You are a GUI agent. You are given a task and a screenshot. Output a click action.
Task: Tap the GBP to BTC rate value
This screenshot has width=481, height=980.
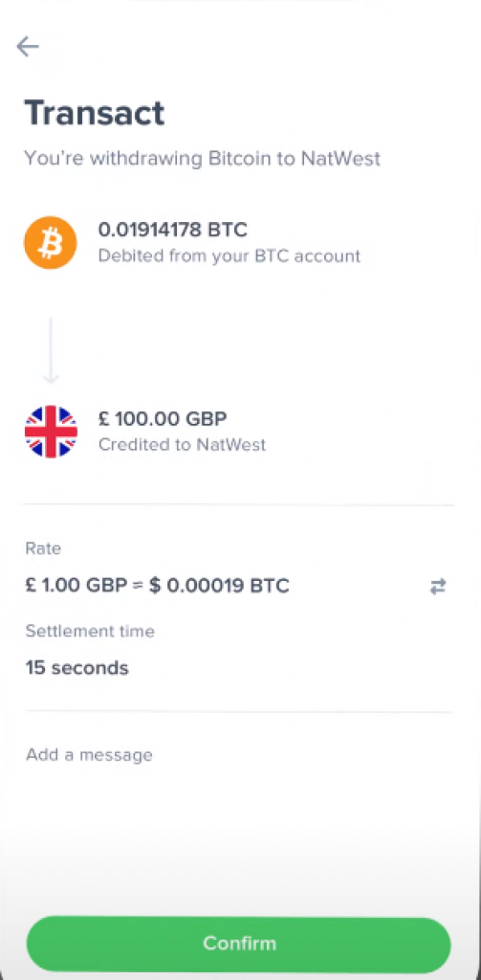point(158,587)
